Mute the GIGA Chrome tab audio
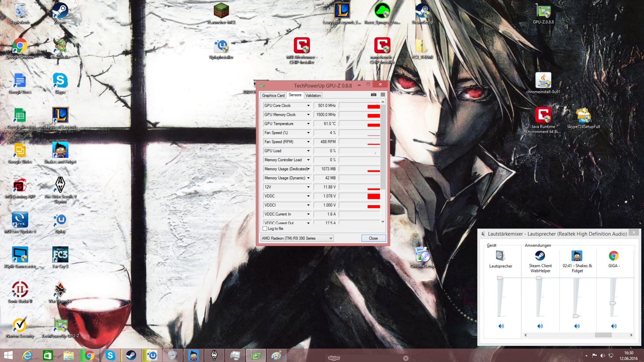Screen dimensions: 644x362 [x=614, y=326]
